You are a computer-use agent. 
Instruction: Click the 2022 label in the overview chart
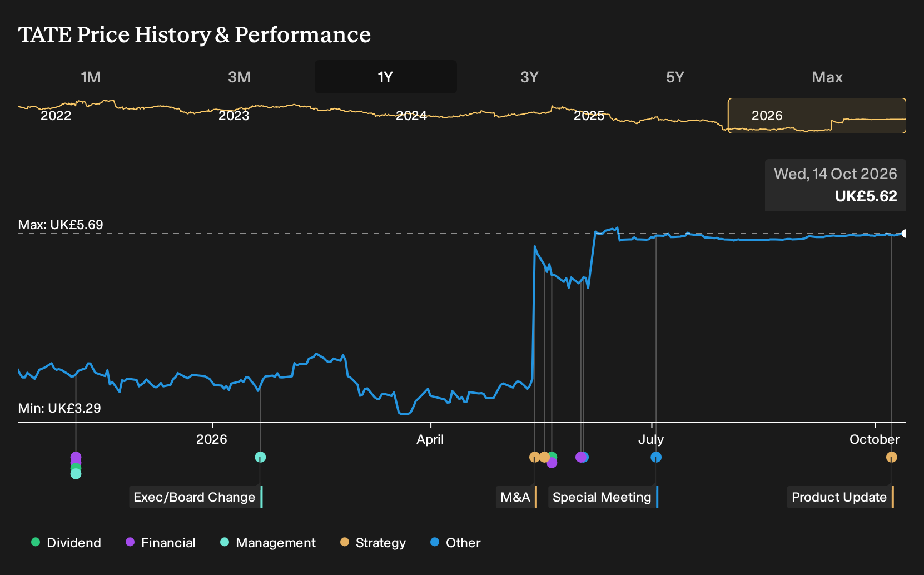[56, 116]
